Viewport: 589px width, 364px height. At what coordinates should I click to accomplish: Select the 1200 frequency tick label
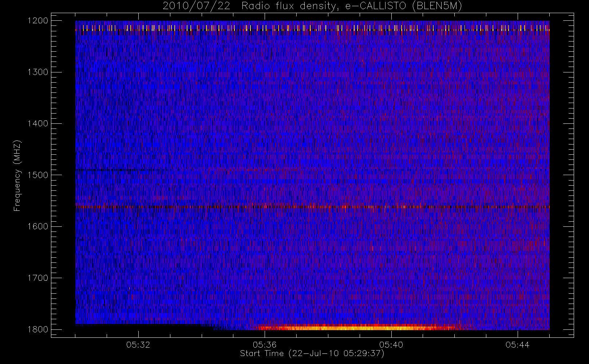[38, 21]
